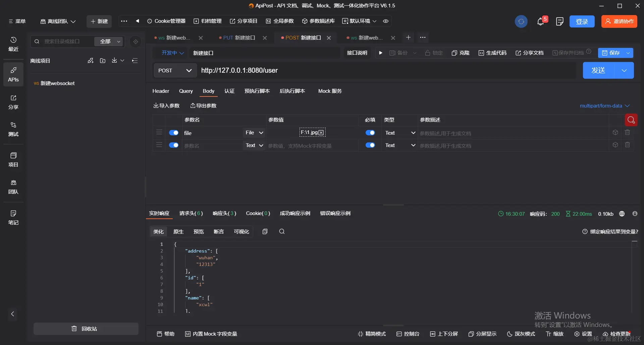Open the 请求头(6) response tab
The image size is (644, 345).
click(x=191, y=213)
